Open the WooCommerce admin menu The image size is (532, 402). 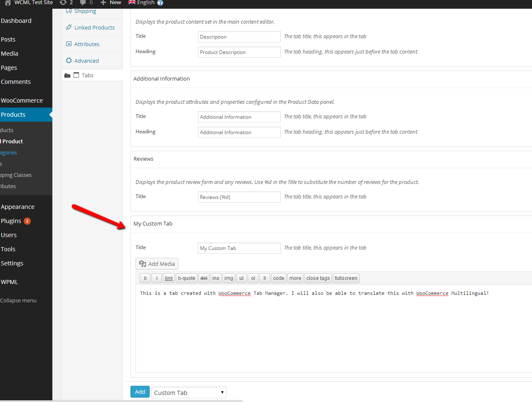coord(22,100)
